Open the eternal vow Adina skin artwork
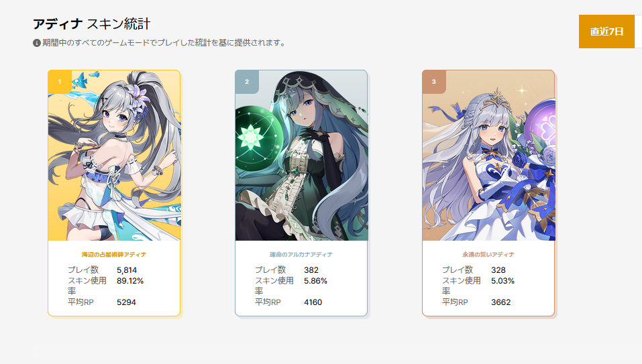The height and width of the screenshot is (364, 642). tap(488, 156)
